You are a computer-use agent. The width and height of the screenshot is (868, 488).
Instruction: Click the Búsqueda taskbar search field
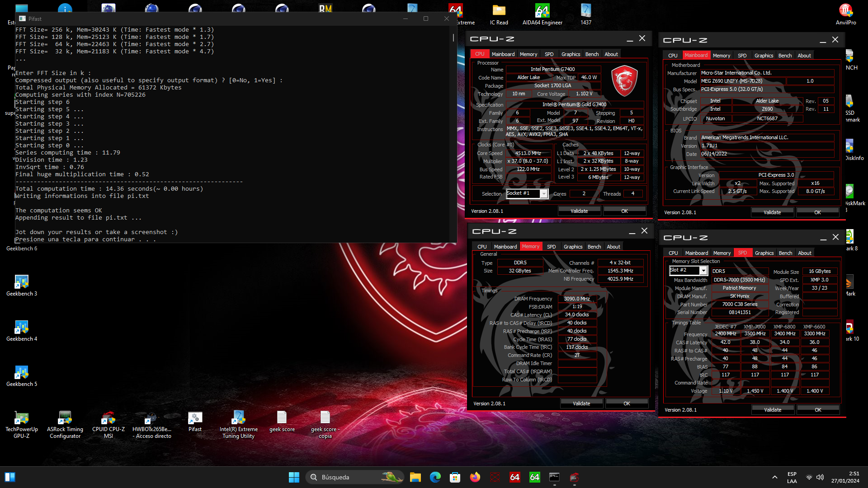pyautogui.click(x=355, y=477)
